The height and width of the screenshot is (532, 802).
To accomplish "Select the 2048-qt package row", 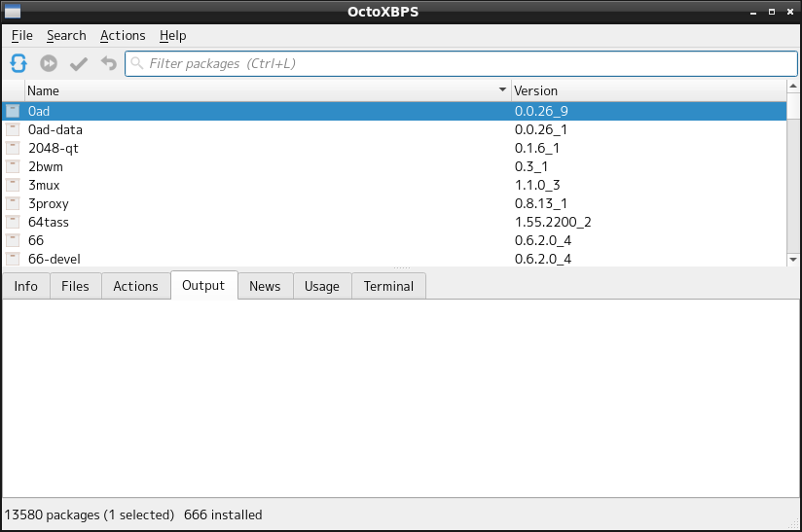I will click(x=394, y=148).
